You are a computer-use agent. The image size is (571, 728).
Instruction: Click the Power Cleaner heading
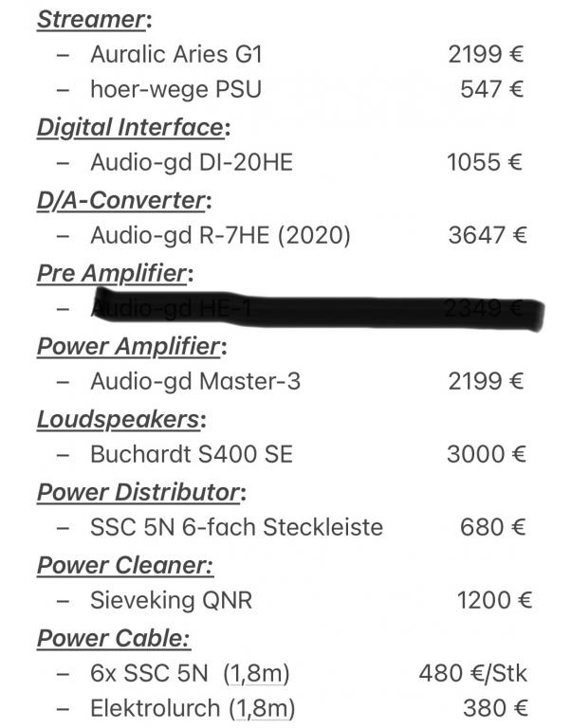(123, 565)
